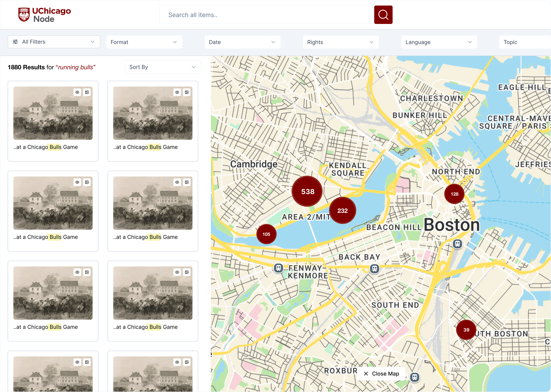Click image icon on third row right card
This screenshot has width=551, height=392.
point(187,272)
